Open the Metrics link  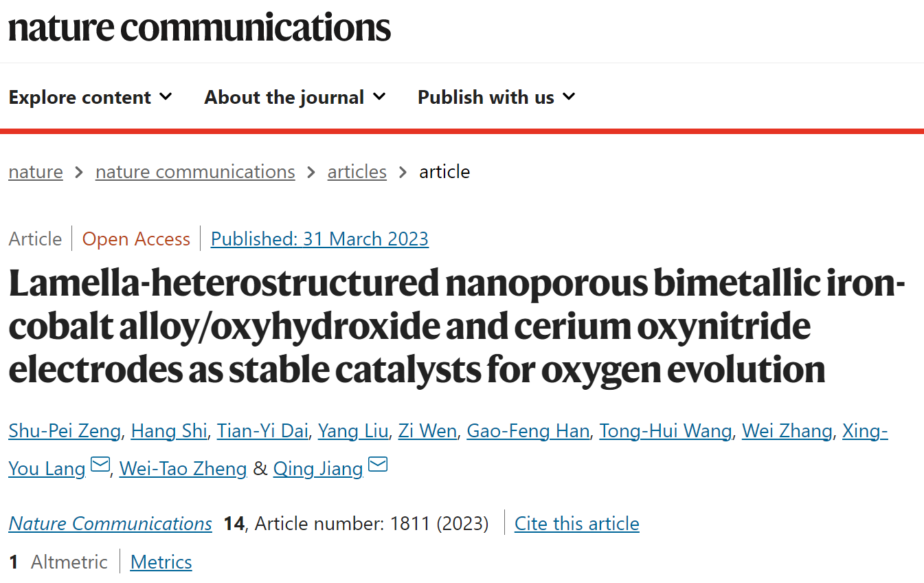[x=161, y=562]
